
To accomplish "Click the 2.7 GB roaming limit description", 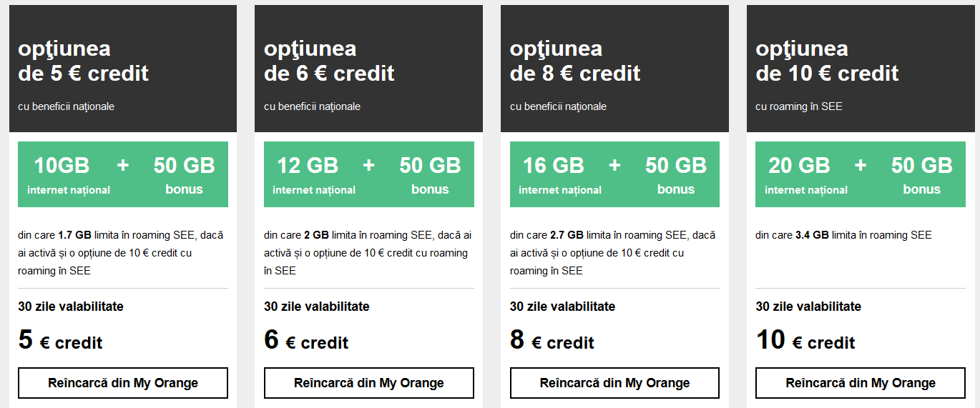I will pos(612,253).
